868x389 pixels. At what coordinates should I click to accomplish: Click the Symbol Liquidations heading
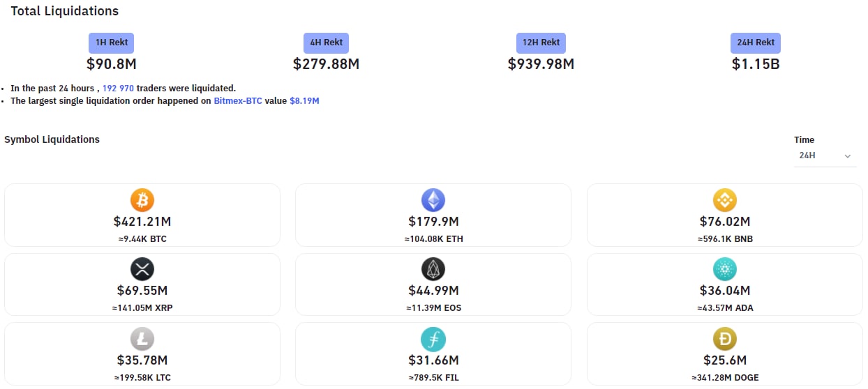(52, 139)
